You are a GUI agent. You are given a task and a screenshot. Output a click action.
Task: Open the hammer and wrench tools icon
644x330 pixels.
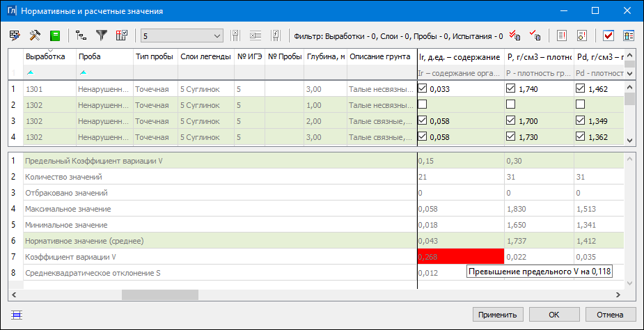click(x=35, y=36)
